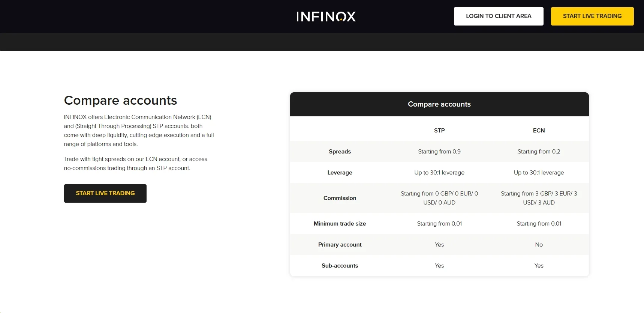Viewport: 644px width, 313px height.
Task: Click yellow Start Live Trading header button
Action: coord(592,16)
